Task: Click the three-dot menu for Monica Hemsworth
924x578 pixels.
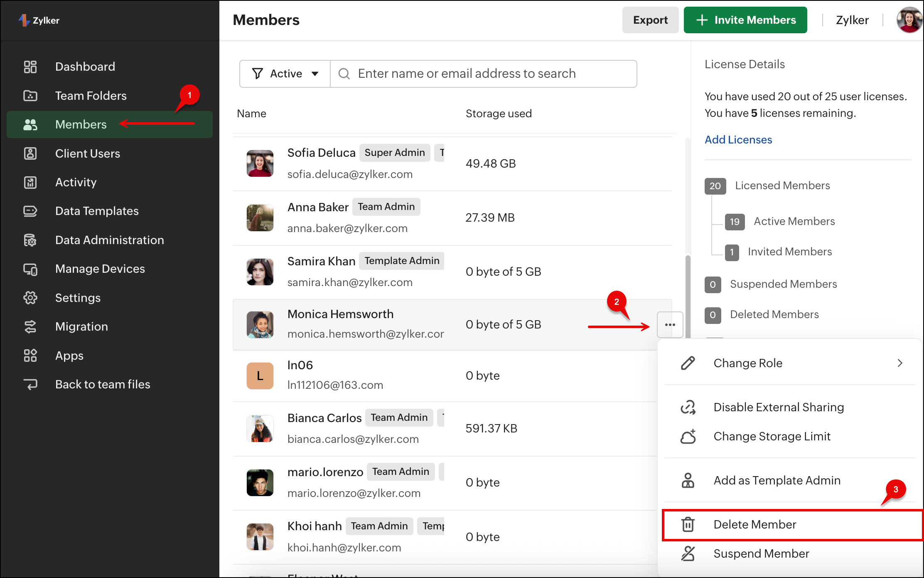Action: point(670,325)
